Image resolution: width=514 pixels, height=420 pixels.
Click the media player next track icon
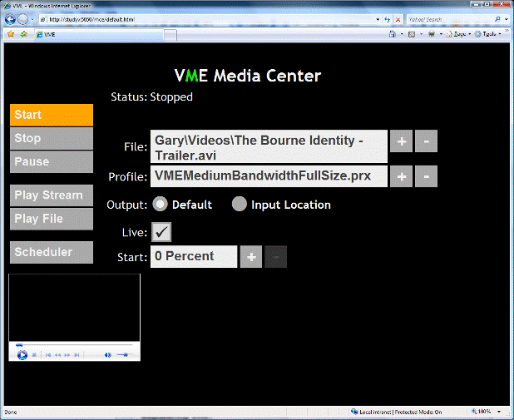pos(77,355)
